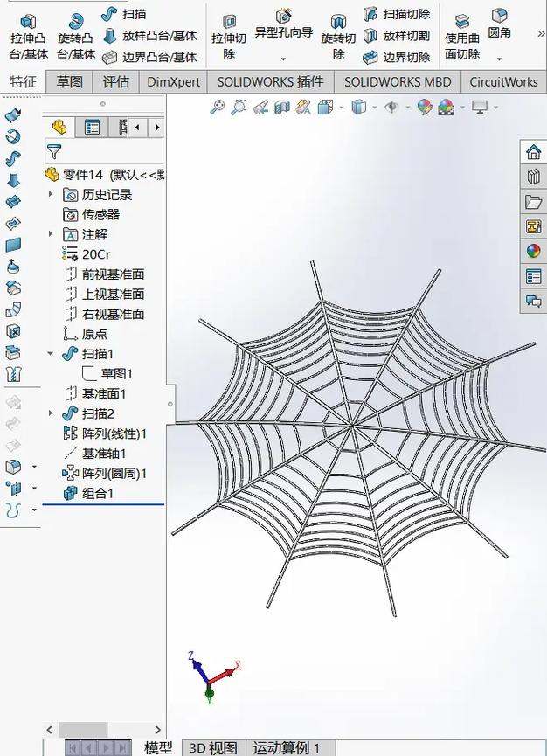This screenshot has width=547, height=756.
Task: Click Zoom to Fit in view toolbar
Action: tap(218, 107)
